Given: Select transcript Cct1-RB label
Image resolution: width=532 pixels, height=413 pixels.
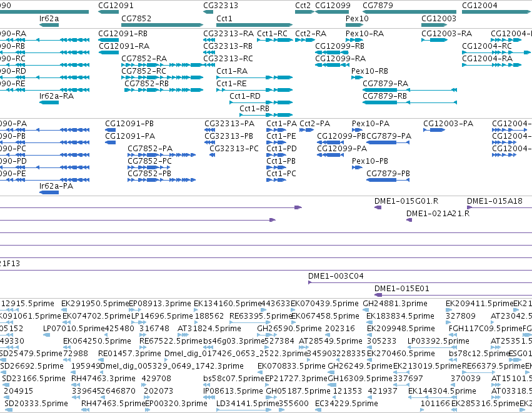Looking at the screenshot, I should [x=254, y=109].
